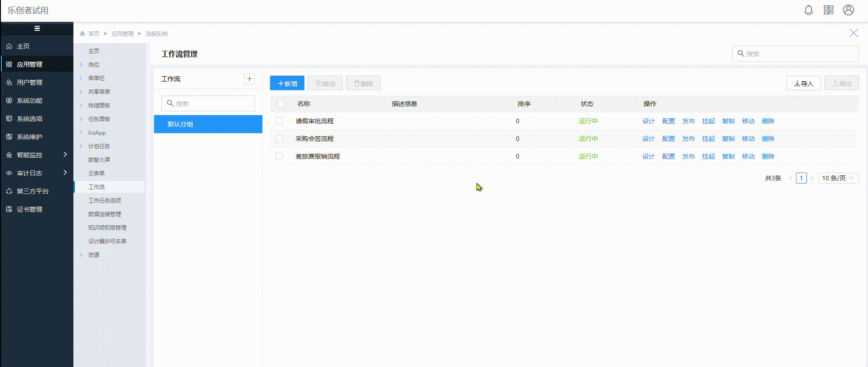Select 用户管理 in the left sidebar
This screenshot has height=367, width=868.
[x=29, y=82]
